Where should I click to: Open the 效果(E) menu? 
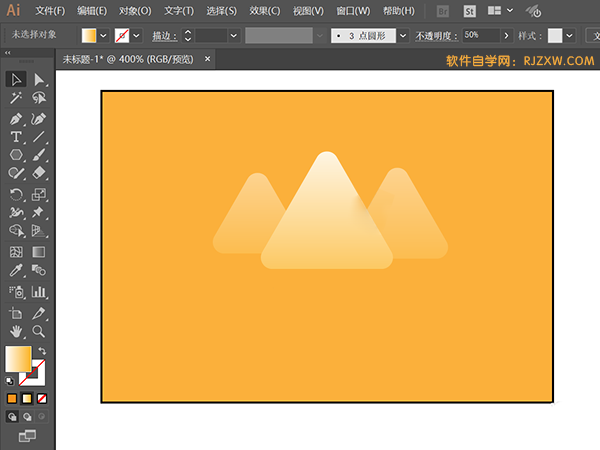click(265, 11)
